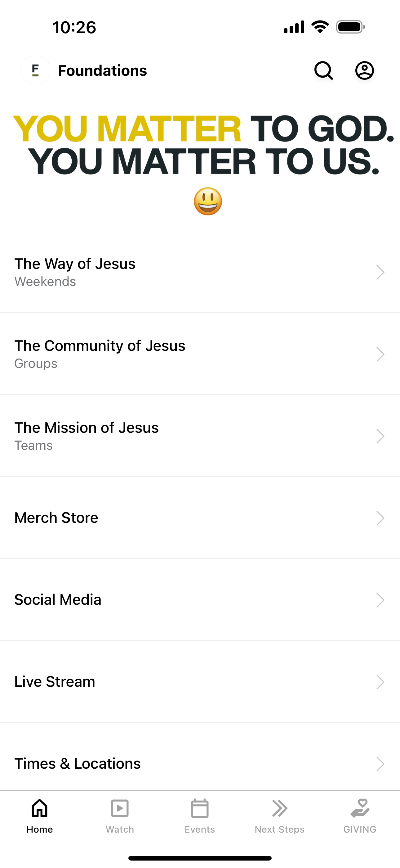Tap the Giving hand-heart icon
Screen dimensions: 400x868
pos(360,808)
